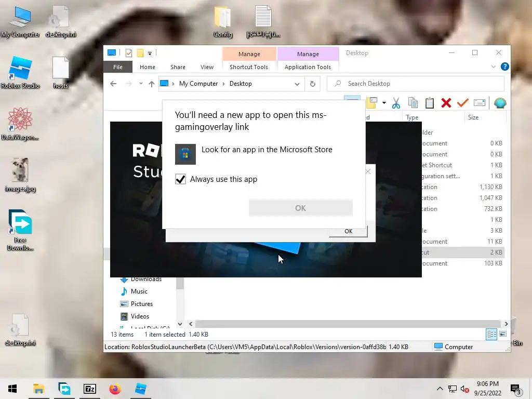
Task: Click Desktop in the address breadcrumb
Action: click(x=241, y=84)
